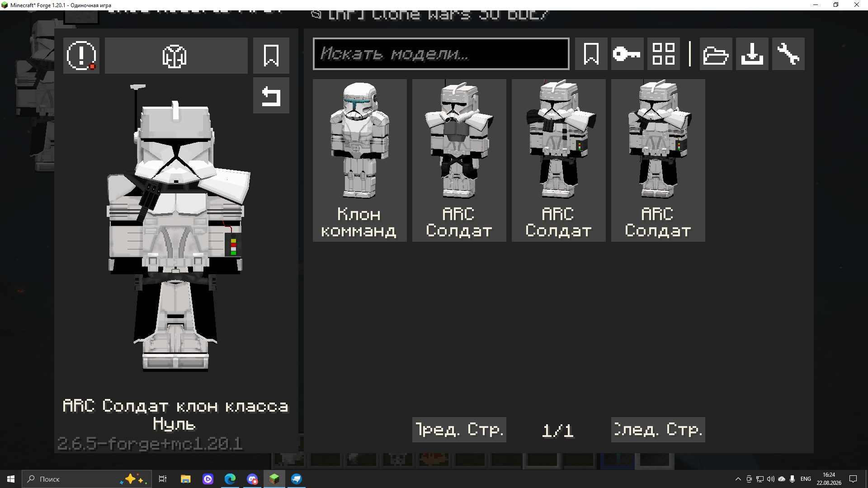
Task: Filter models by bookmarks in toolbar
Action: [x=591, y=54]
